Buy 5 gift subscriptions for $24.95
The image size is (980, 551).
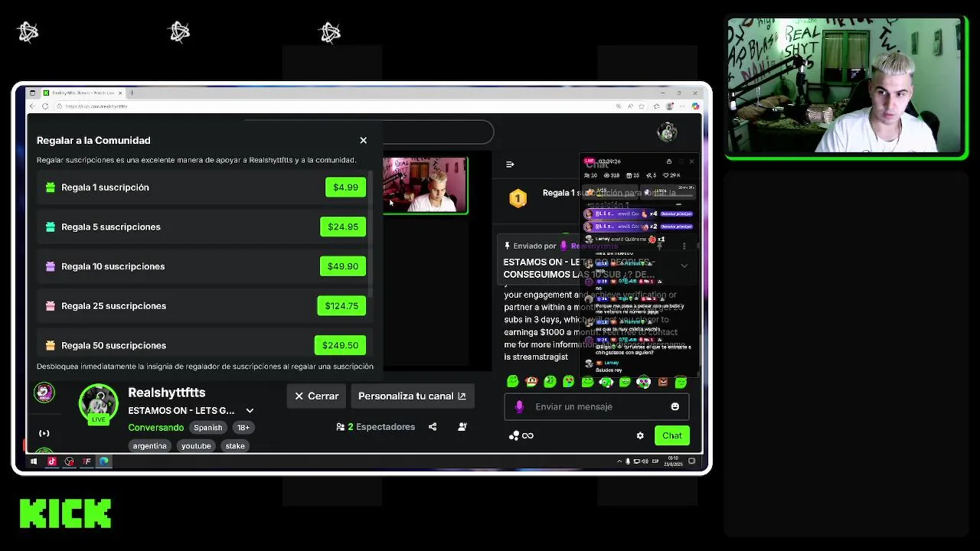pos(342,227)
